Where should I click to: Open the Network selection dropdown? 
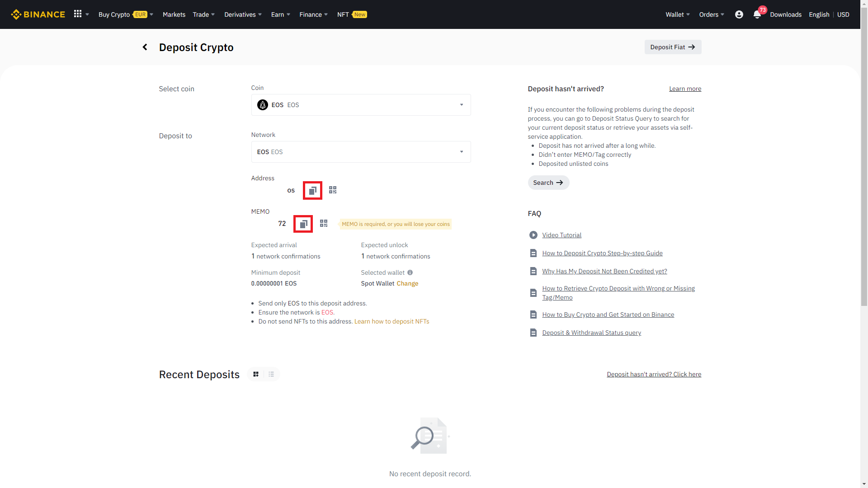[x=361, y=152]
